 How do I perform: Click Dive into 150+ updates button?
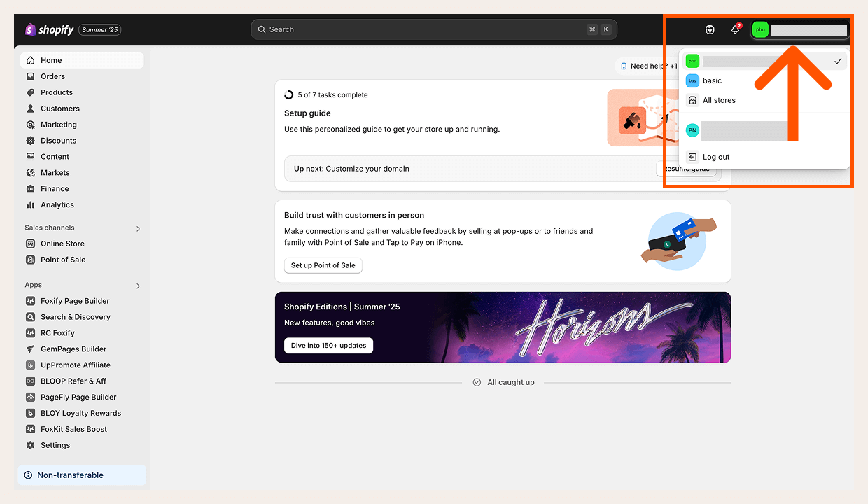click(328, 345)
